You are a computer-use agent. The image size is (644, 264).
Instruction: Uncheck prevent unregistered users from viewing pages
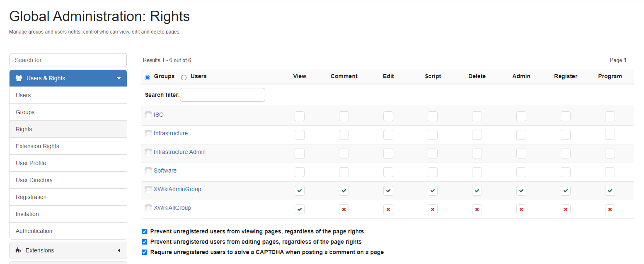point(144,231)
